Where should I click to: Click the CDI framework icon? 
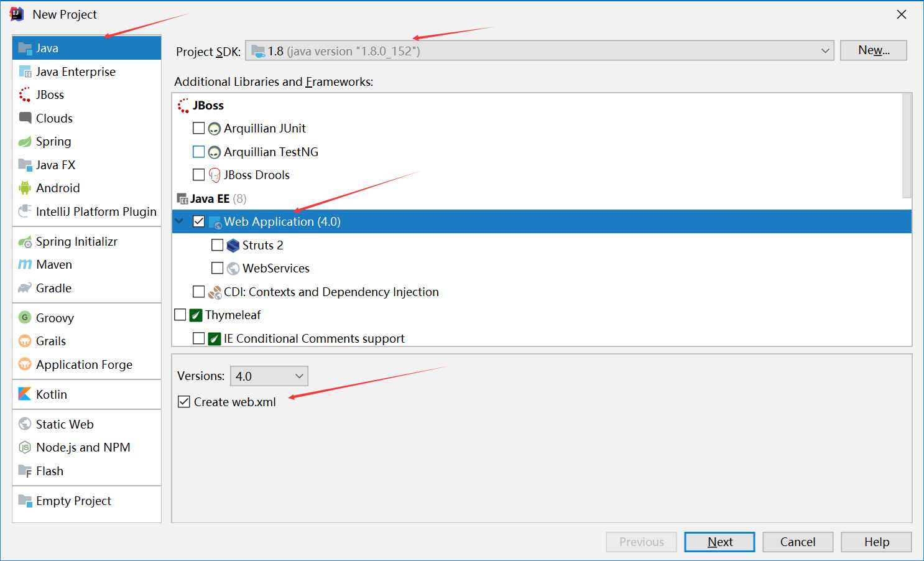pos(215,292)
